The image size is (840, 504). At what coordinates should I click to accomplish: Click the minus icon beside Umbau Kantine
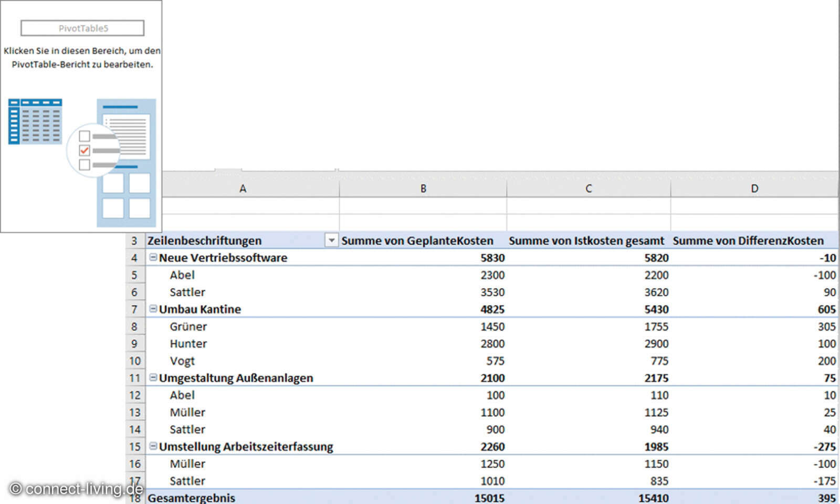pyautogui.click(x=153, y=309)
